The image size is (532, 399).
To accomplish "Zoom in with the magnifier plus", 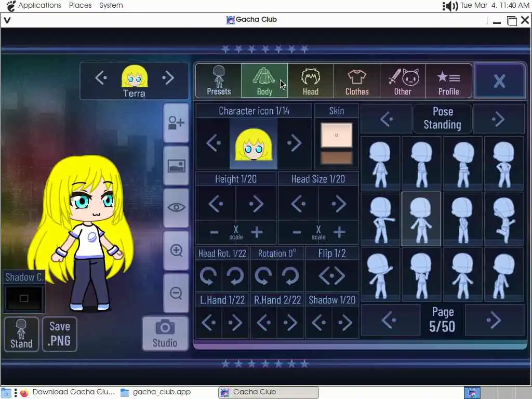I will pos(176,251).
